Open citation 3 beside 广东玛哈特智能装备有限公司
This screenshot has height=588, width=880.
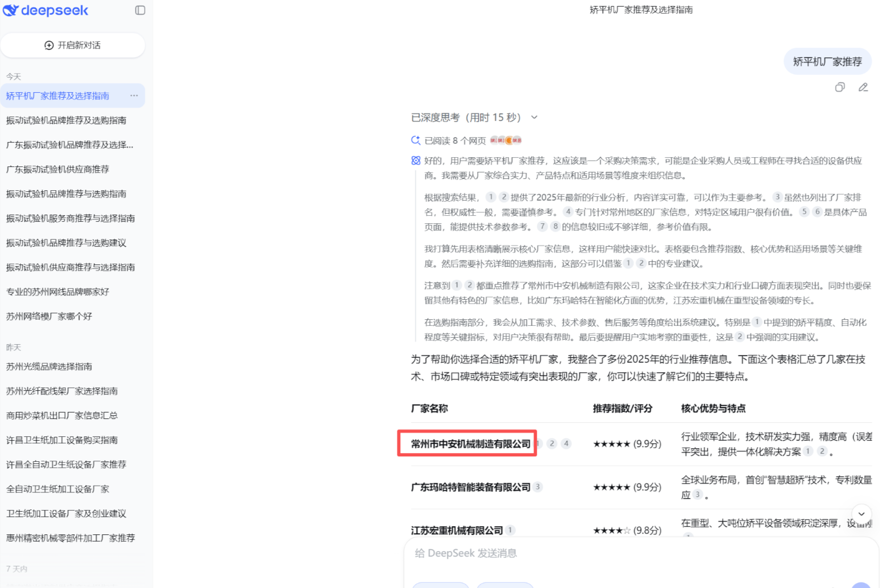(x=537, y=487)
